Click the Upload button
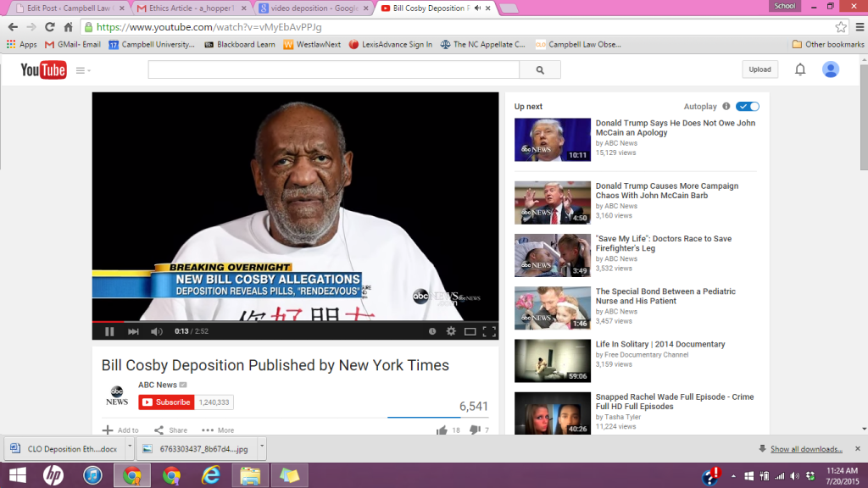Viewport: 868px width, 488px height. pos(759,69)
